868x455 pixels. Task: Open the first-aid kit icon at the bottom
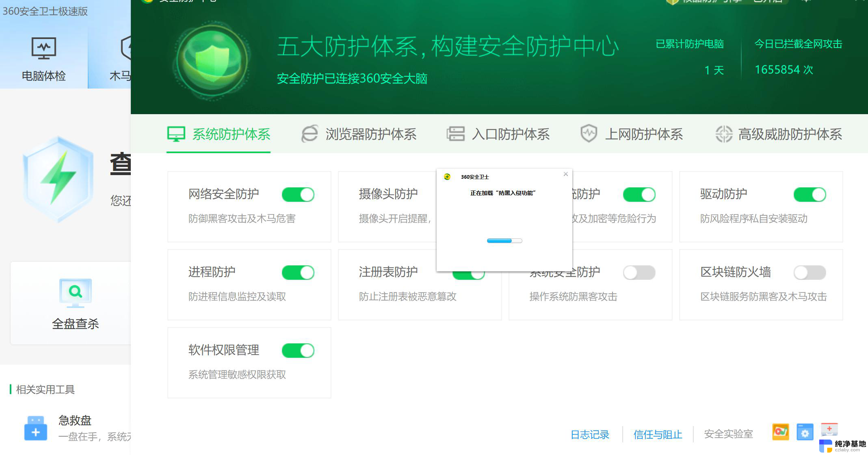829,430
